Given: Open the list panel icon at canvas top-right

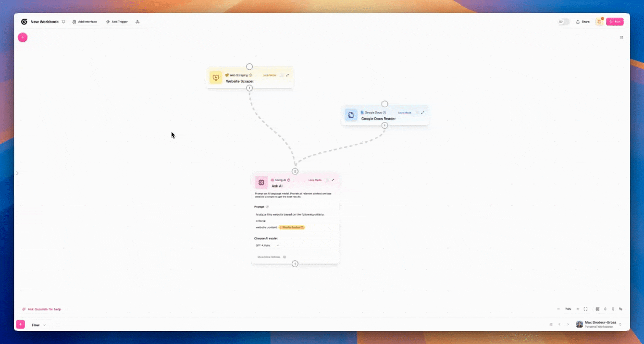Looking at the screenshot, I should [x=621, y=37].
